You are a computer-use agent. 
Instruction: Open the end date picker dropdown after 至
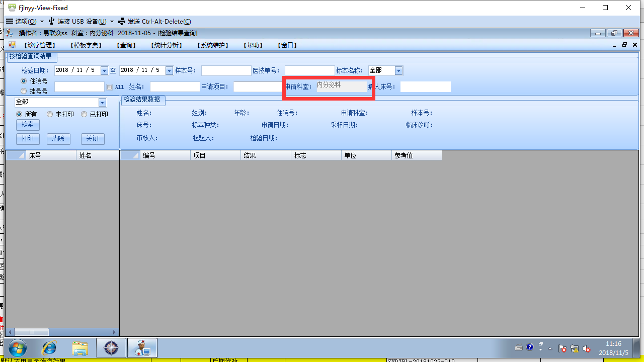pyautogui.click(x=169, y=71)
